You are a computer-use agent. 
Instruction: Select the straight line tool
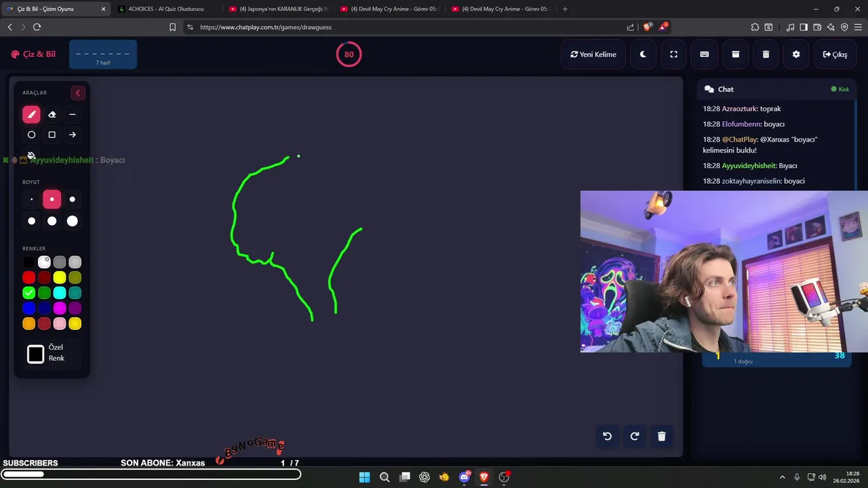tap(73, 115)
